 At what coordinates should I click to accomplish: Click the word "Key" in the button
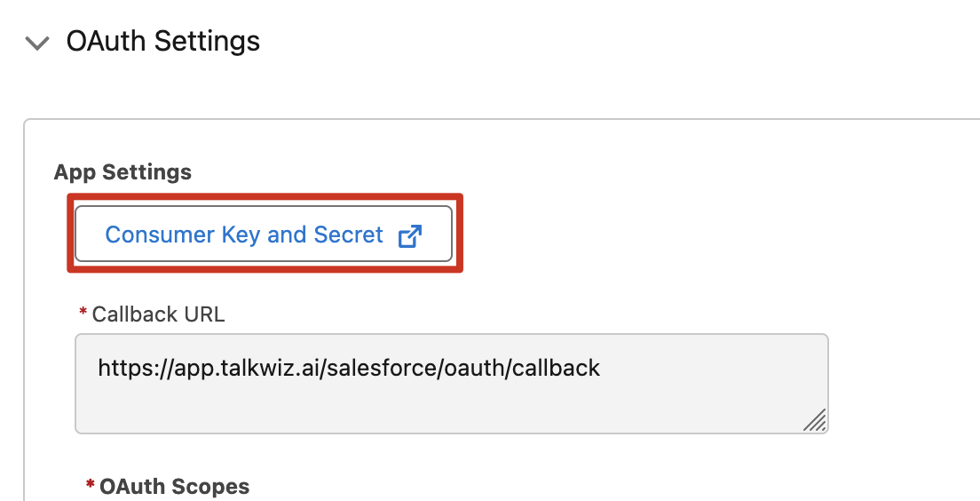tap(241, 235)
